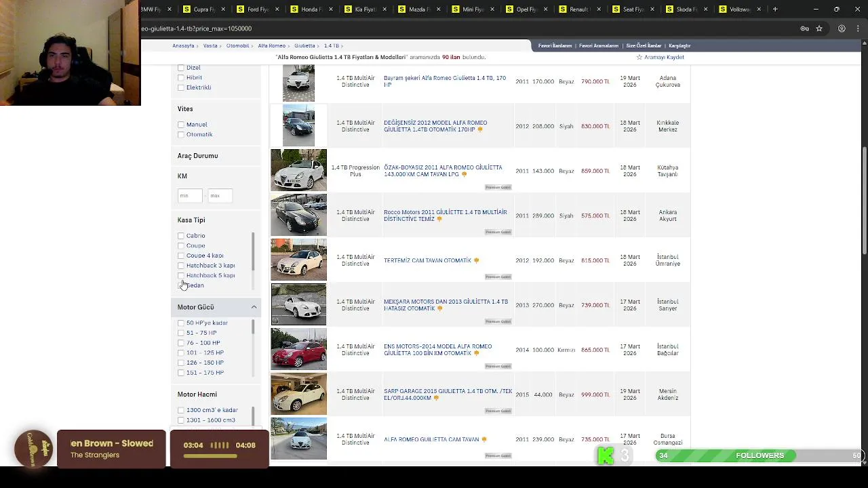Check the Dizel fuel checkbox
The height and width of the screenshot is (488, 868).
181,68
